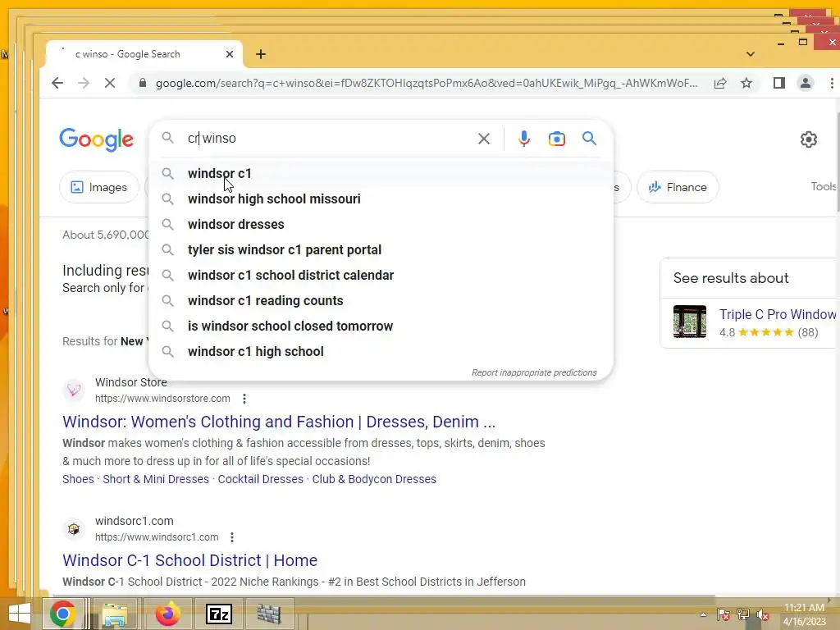Image resolution: width=840 pixels, height=630 pixels.
Task: Click the Triple C Pro Window thumbnail
Action: (689, 322)
